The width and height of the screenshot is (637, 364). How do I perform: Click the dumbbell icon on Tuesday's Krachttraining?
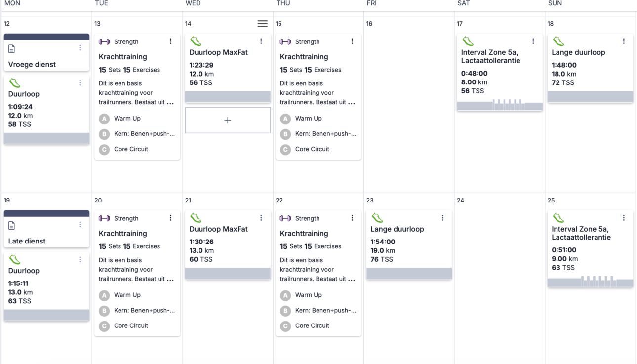[104, 41]
